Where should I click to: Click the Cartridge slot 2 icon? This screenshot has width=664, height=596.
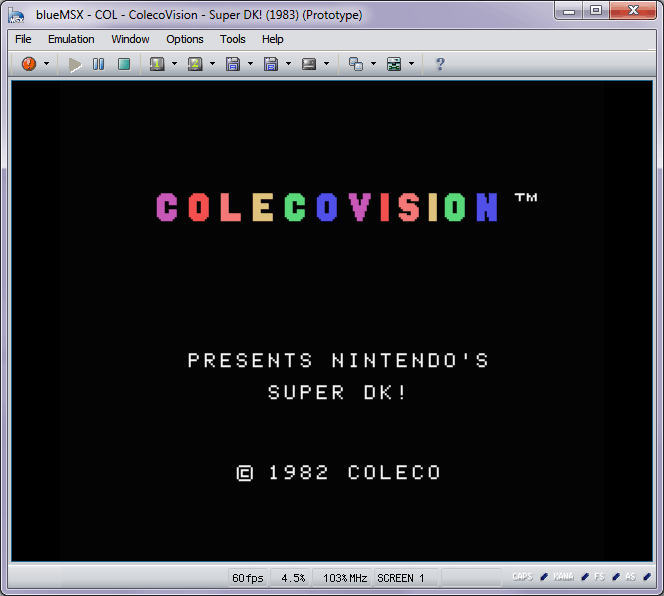click(x=195, y=64)
